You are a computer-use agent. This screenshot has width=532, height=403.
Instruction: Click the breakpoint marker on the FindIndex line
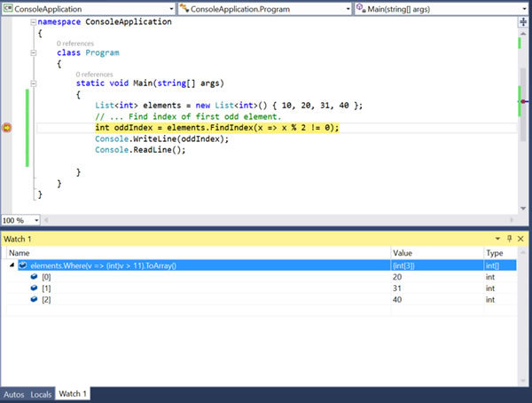point(7,128)
